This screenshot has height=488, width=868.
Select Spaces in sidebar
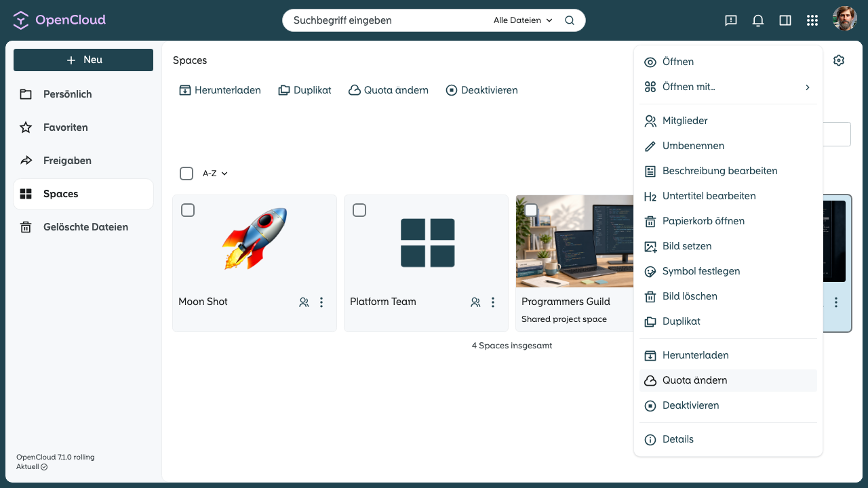tap(83, 194)
